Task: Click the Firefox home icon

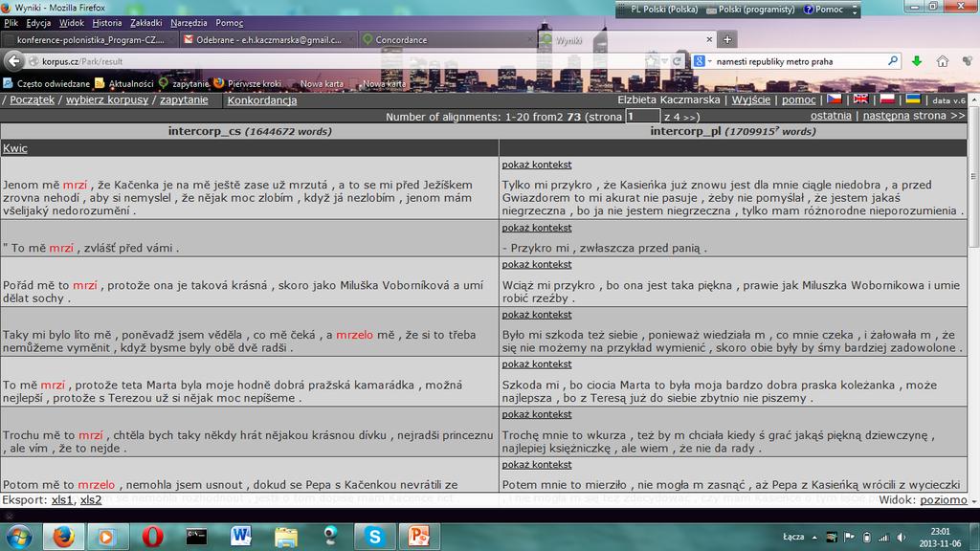Action: pyautogui.click(x=943, y=61)
